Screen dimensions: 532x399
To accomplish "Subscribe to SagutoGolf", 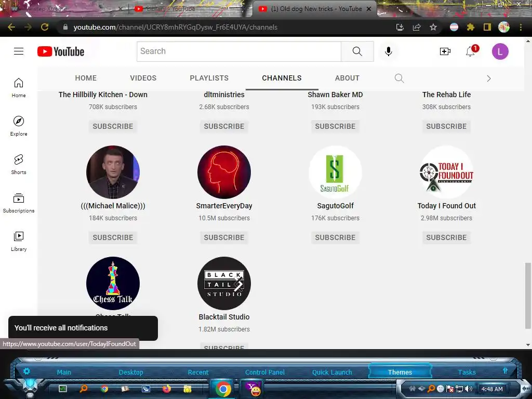I will (335, 237).
